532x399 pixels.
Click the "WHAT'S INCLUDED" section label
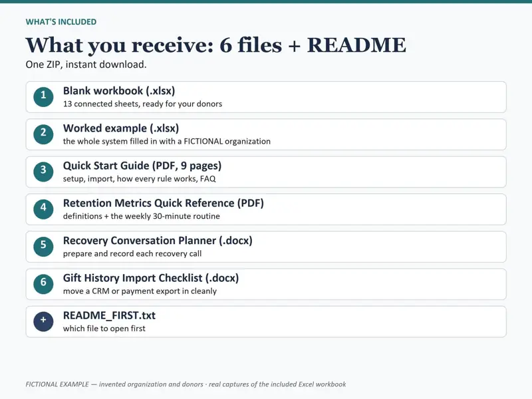[61, 22]
